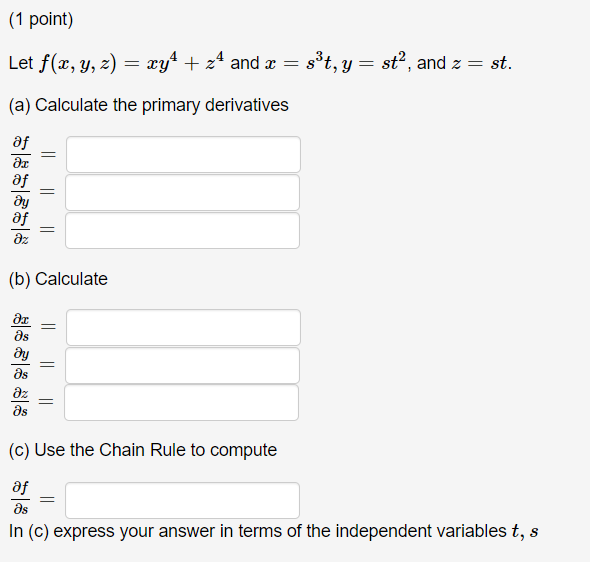Image resolution: width=590 pixels, height=562 pixels.
Task: Click the ∂f/∂s chain rule answer box
Action: [182, 500]
